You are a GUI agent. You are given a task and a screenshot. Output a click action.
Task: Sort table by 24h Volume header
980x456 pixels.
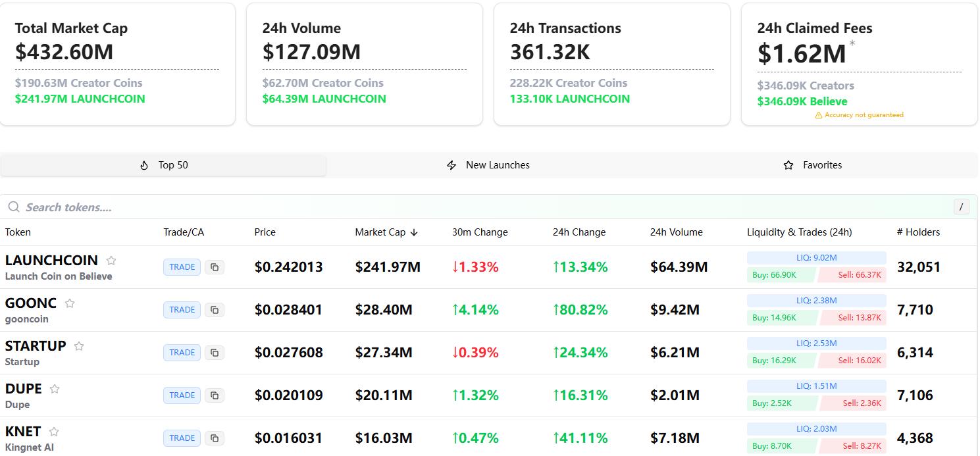pyautogui.click(x=676, y=232)
